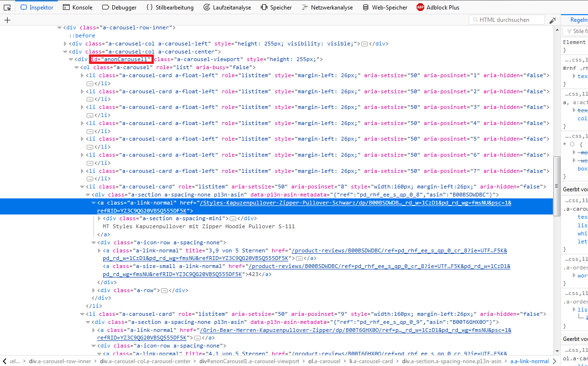Collapse the anonCarousel1 div node
The width and height of the screenshot is (588, 366).
71,60
